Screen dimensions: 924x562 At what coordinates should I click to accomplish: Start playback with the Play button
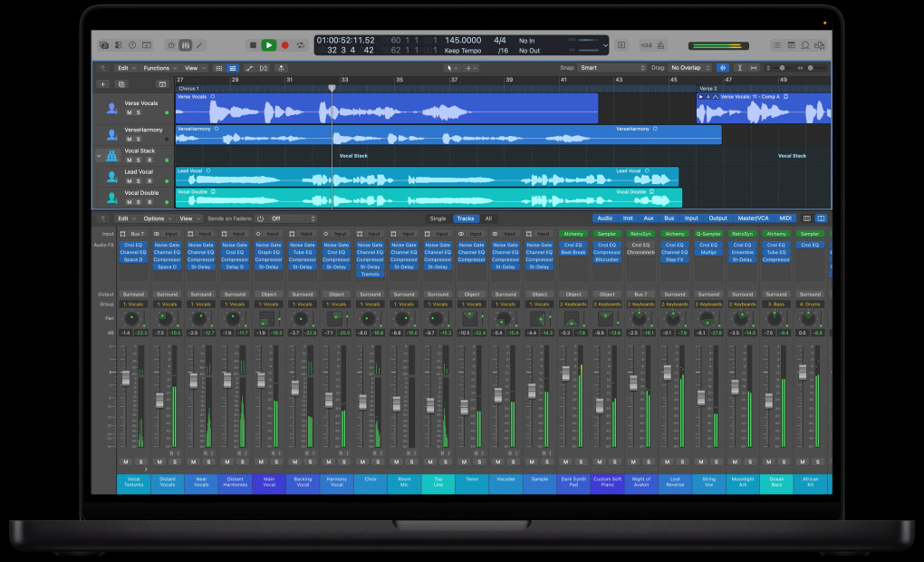coord(269,45)
